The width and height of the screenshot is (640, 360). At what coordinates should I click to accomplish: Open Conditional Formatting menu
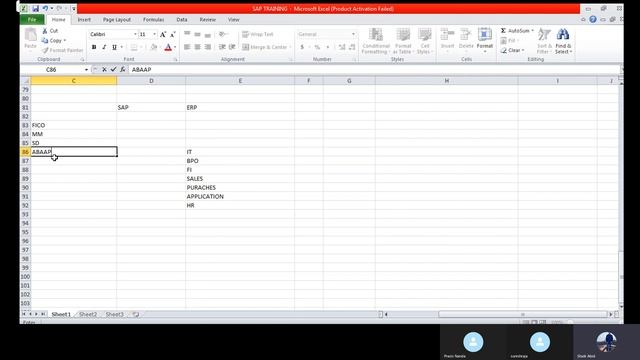[376, 41]
